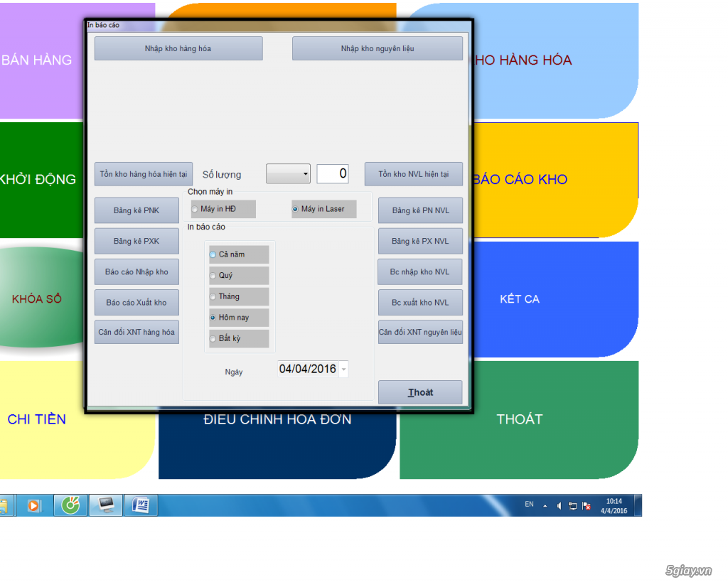Select the Máy in HĐ printer option
Viewport: 728px width, 582px height.
[196, 209]
